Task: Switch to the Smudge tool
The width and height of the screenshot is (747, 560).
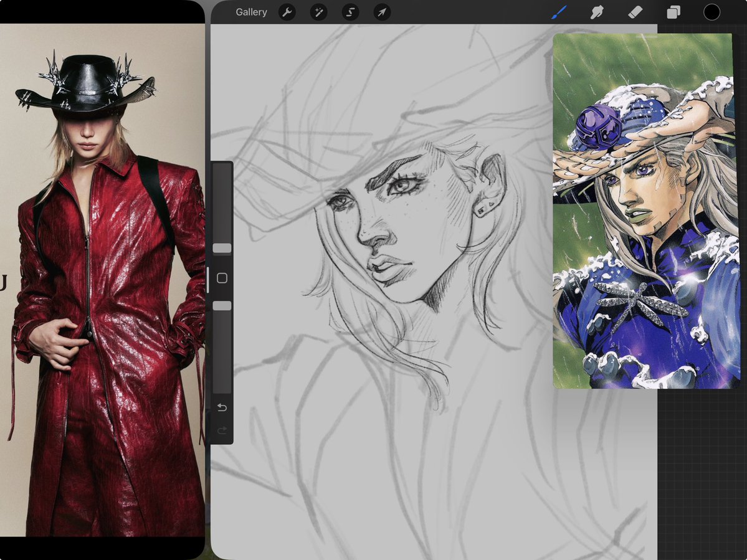Action: pos(596,12)
